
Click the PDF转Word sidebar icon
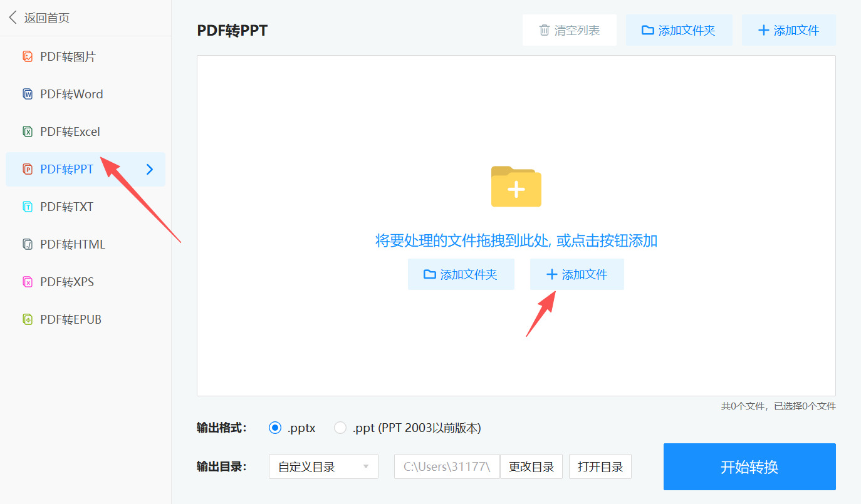28,95
